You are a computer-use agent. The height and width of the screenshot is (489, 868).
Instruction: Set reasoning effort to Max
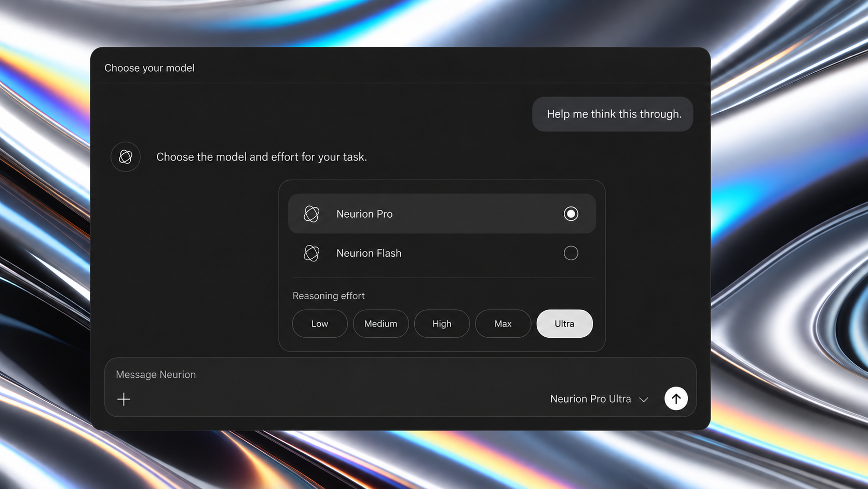(503, 324)
